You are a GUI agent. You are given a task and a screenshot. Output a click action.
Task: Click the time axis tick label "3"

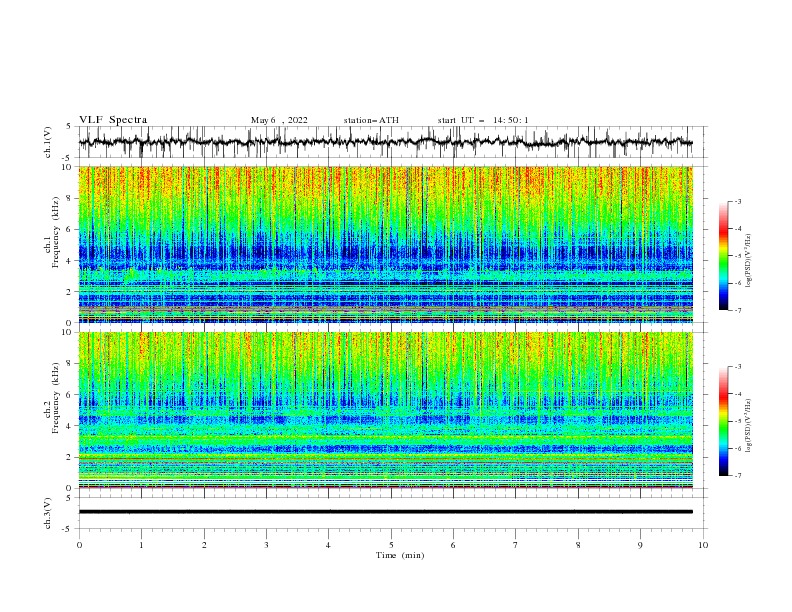(266, 545)
